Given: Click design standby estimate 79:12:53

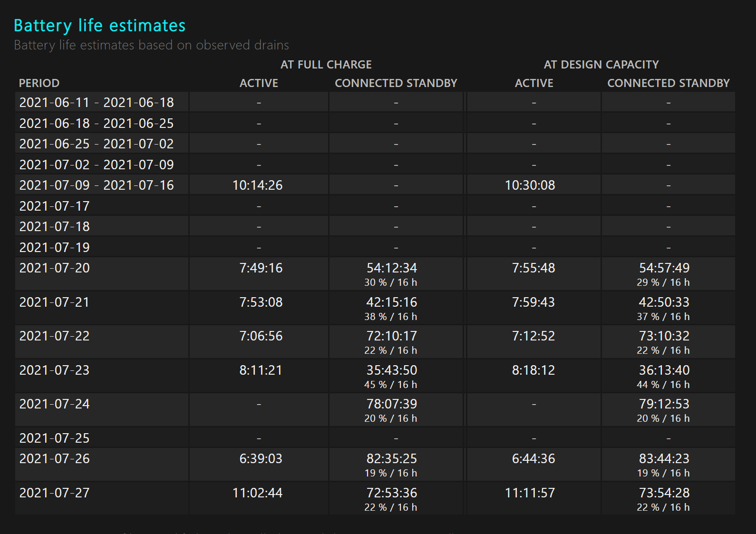Looking at the screenshot, I should (664, 404).
